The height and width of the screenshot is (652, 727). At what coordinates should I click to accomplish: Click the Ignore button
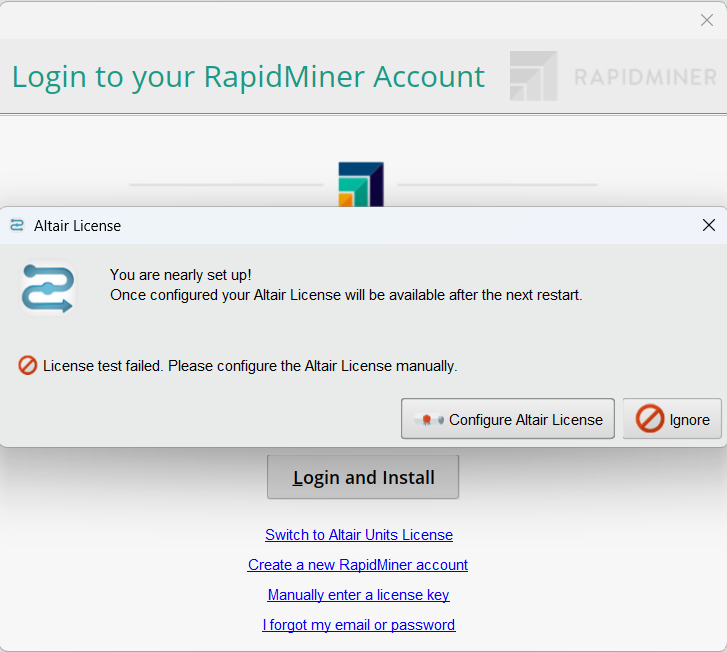672,419
